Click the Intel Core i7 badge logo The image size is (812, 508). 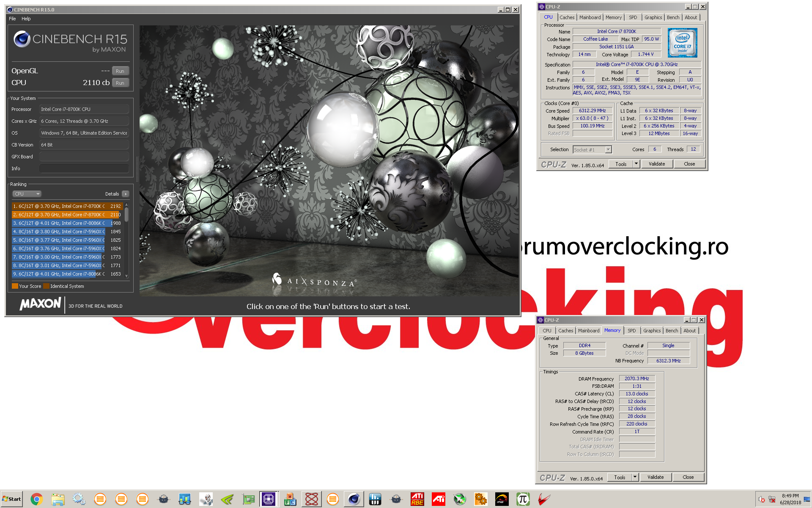tap(682, 43)
